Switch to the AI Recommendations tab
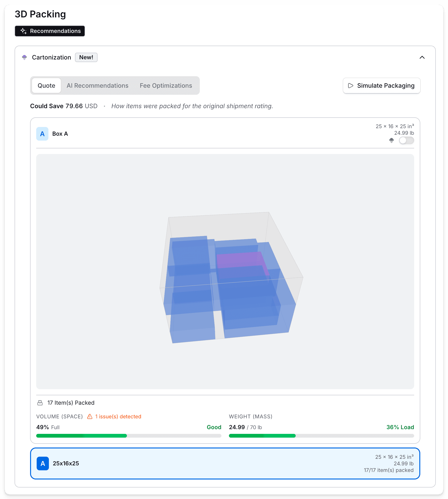The image size is (448, 499). (98, 85)
